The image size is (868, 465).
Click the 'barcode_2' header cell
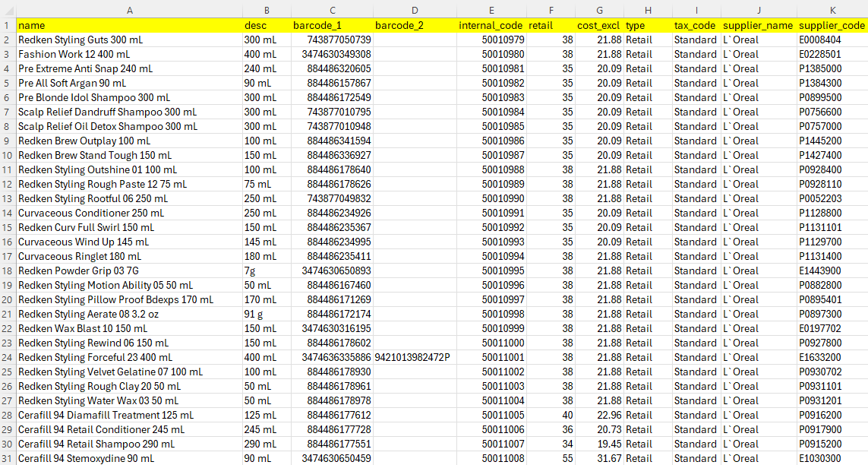point(415,25)
